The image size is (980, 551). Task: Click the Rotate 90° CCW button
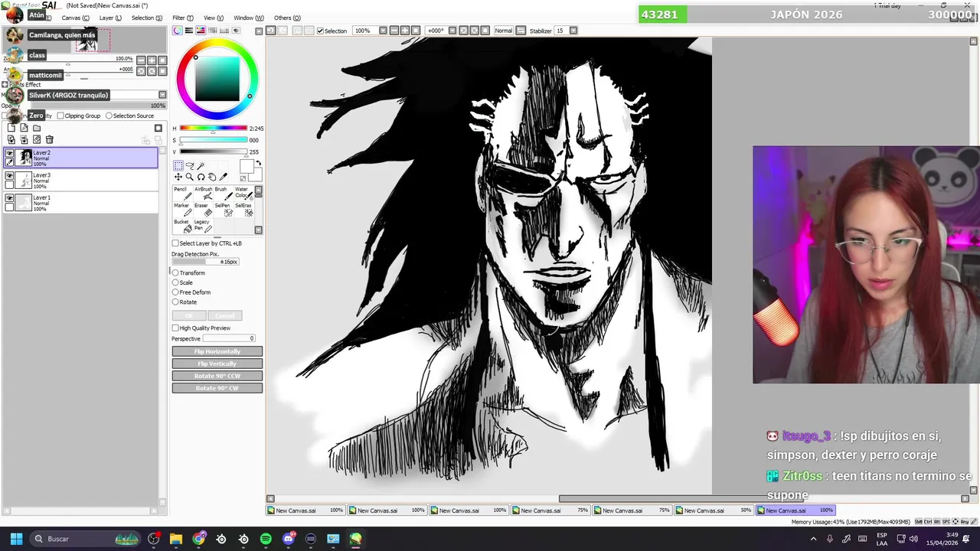click(x=217, y=376)
